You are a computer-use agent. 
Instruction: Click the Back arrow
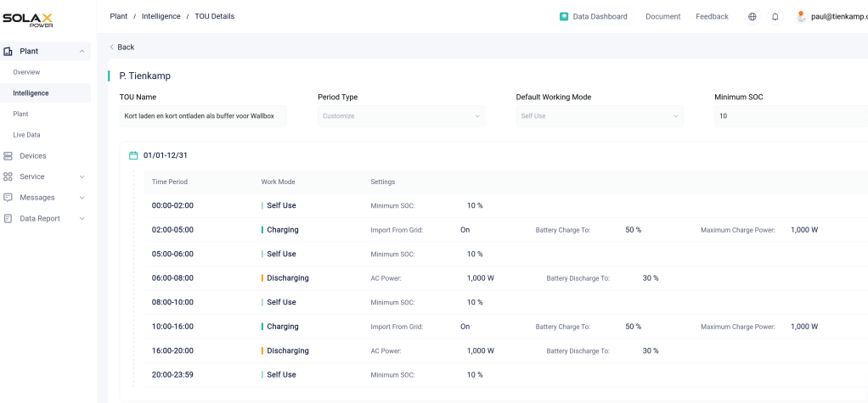112,48
